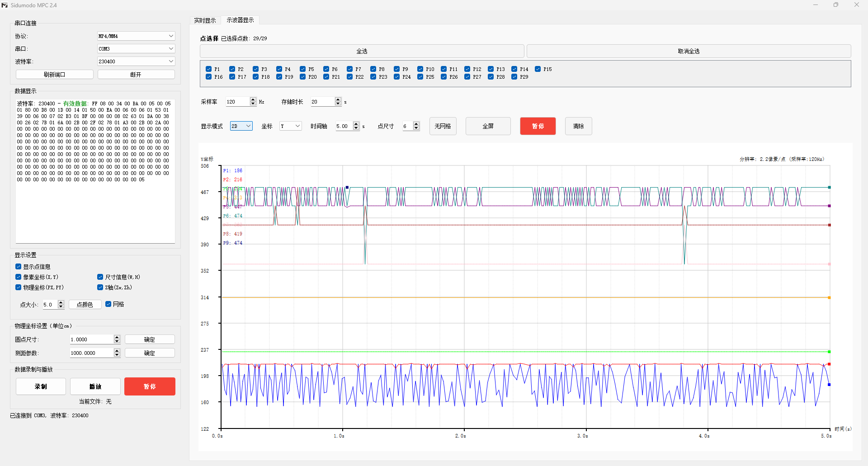Open the 波特率 baud rate dropdown
This screenshot has width=868, height=466.
(136, 61)
